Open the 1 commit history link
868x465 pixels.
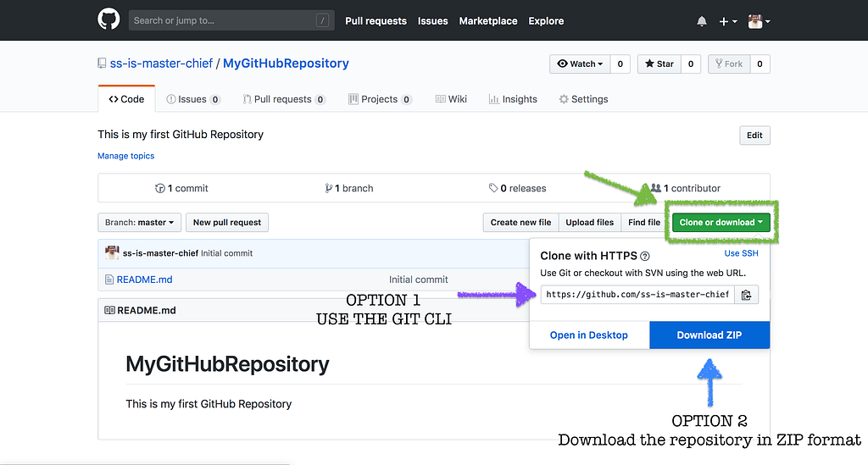pos(181,189)
